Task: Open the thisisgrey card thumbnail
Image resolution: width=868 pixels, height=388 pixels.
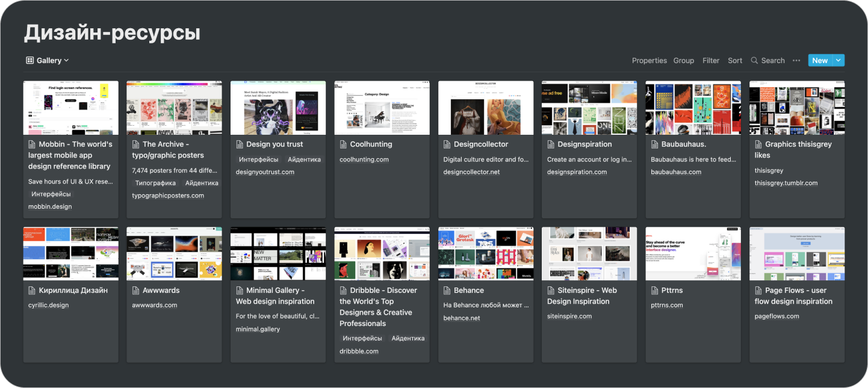Action: (797, 108)
